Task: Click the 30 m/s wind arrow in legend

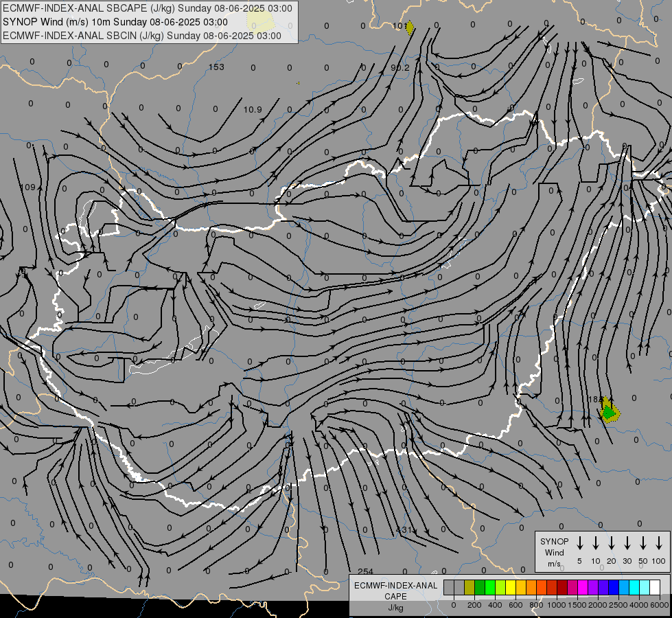Action: coord(627,543)
